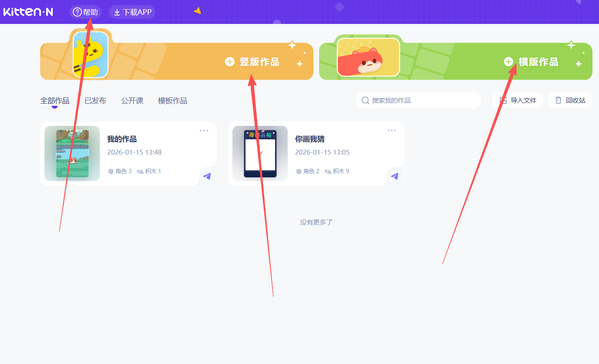Focus the 搜索我的作品 search box
The image size is (599, 364).
pos(419,100)
